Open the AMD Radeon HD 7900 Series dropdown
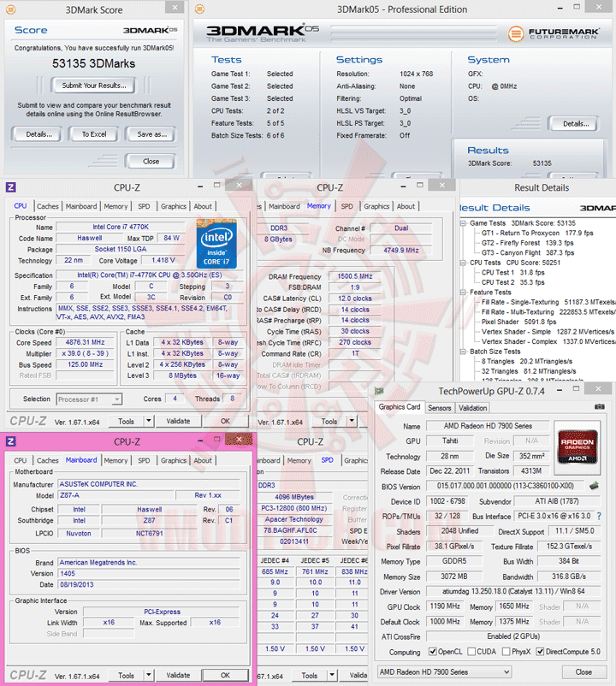This screenshot has width=616, height=686. pos(445,671)
